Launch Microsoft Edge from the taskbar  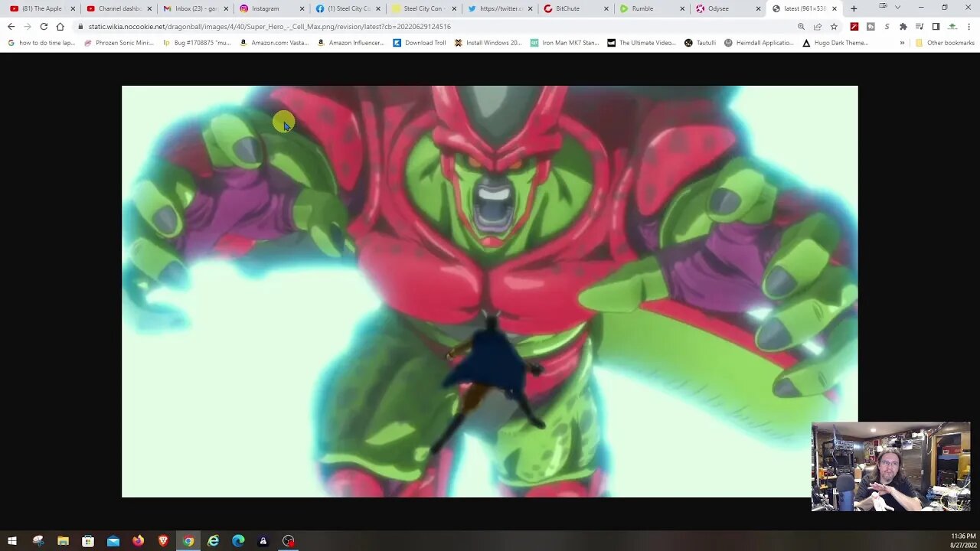238,541
